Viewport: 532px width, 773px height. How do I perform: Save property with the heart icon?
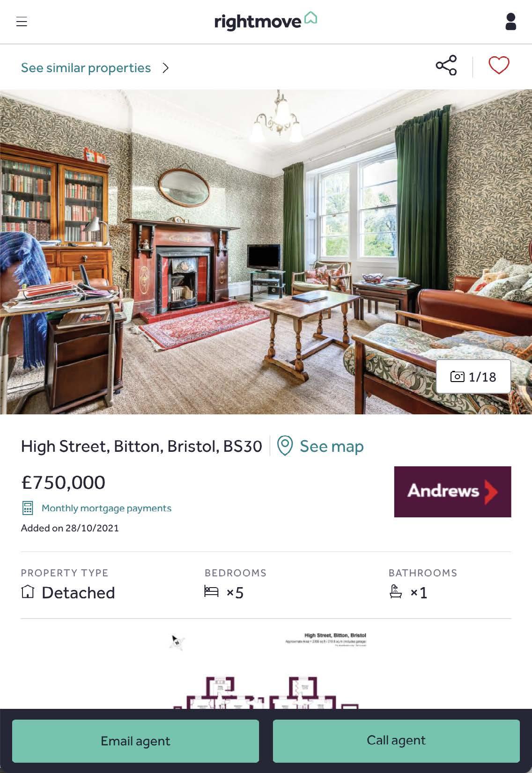coord(499,65)
